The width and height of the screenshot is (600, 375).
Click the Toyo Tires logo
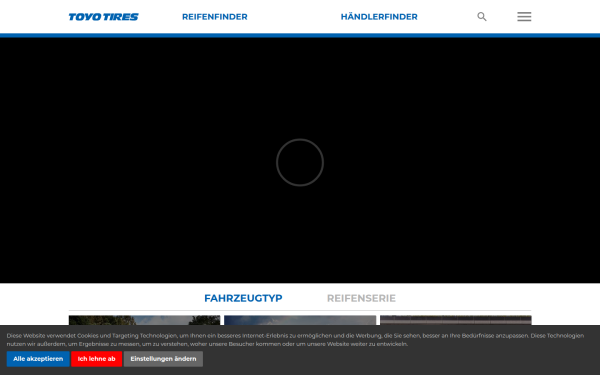coord(103,17)
